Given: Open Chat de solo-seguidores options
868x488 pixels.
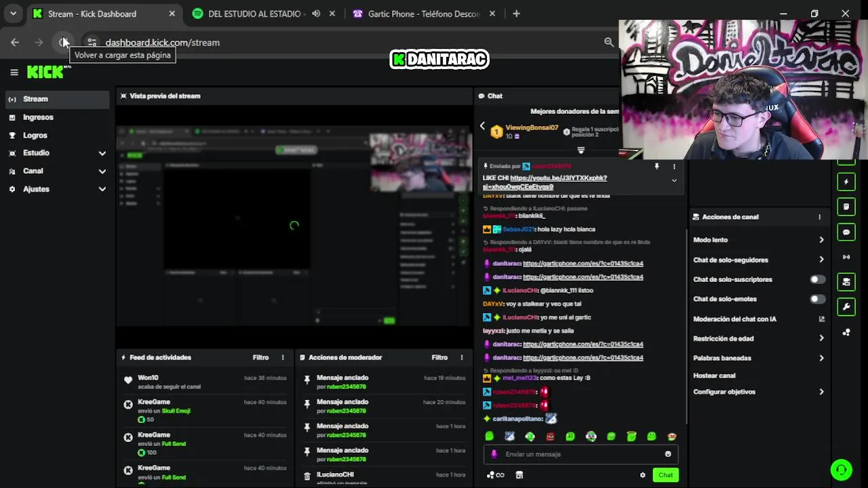Looking at the screenshot, I should coord(758,260).
